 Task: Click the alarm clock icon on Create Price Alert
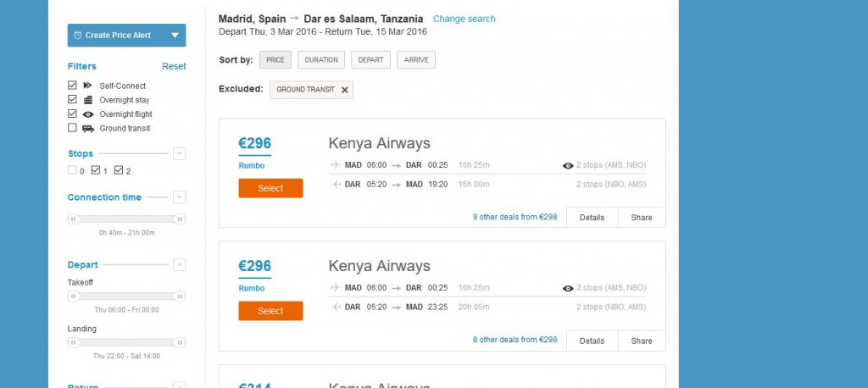[78, 36]
